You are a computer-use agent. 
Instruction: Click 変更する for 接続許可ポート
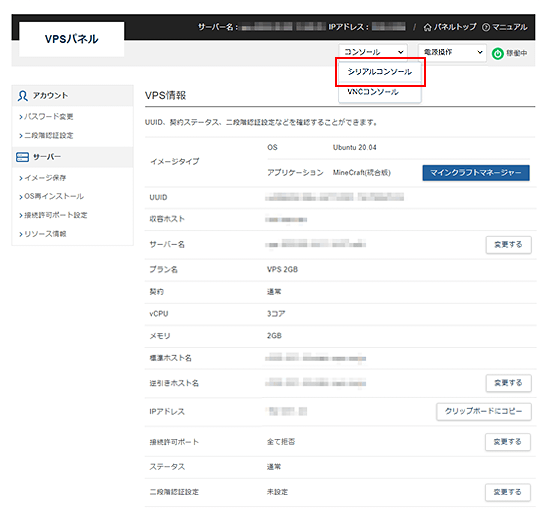tap(508, 442)
